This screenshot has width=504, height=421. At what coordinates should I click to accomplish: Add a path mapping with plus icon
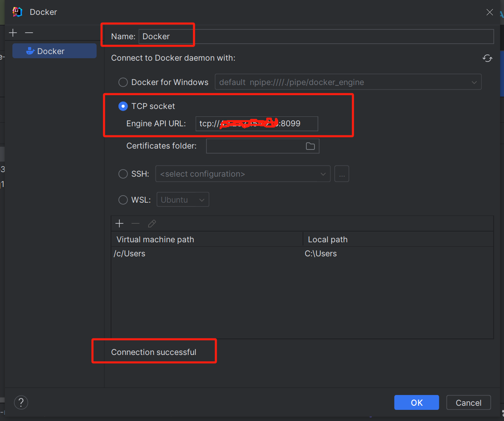click(x=119, y=223)
